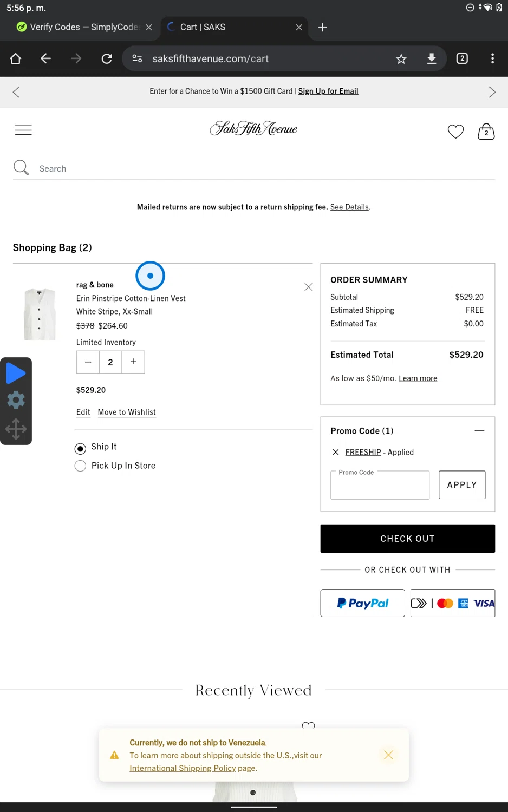Screen dimensions: 508x812
Task: Open the wishlist heart icon
Action: [x=455, y=131]
